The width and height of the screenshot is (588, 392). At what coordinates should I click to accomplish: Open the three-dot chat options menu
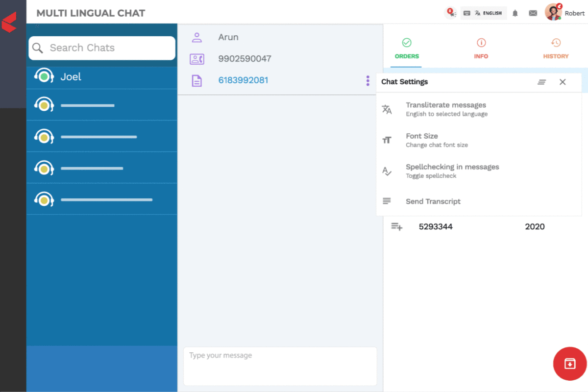coord(367,81)
